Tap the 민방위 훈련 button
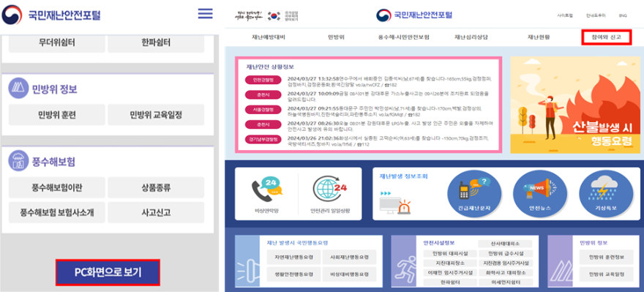The width and height of the screenshot is (644, 292). [x=57, y=115]
